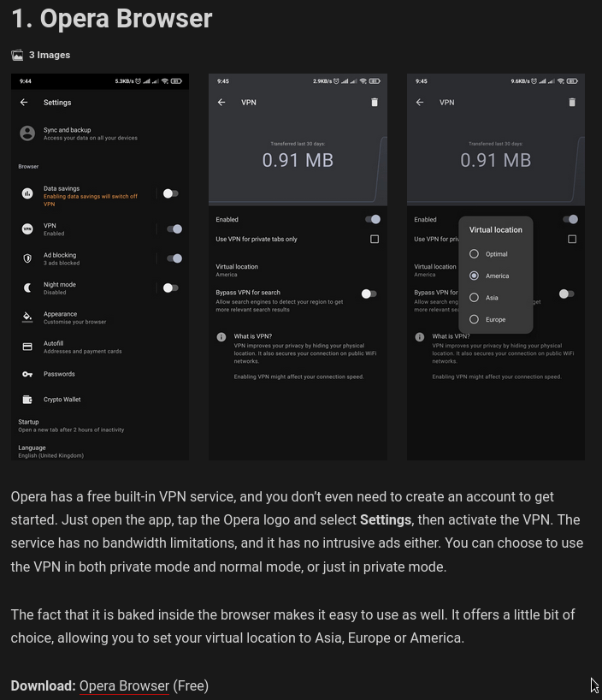Select the America radio button

click(x=474, y=276)
